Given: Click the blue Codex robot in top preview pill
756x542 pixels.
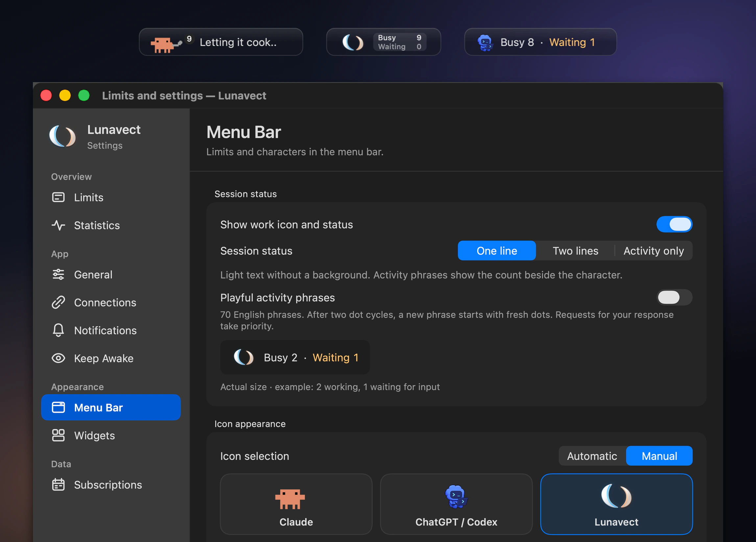Looking at the screenshot, I should click(x=485, y=43).
